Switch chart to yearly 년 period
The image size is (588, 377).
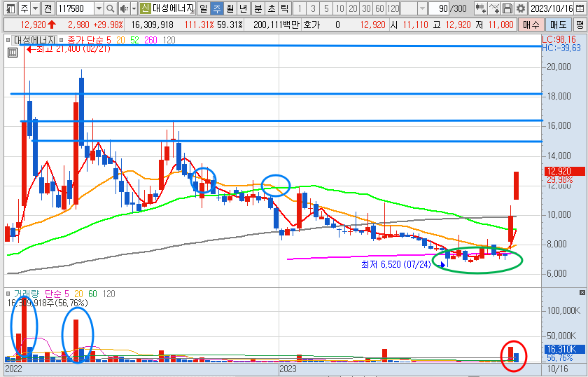pos(243,8)
